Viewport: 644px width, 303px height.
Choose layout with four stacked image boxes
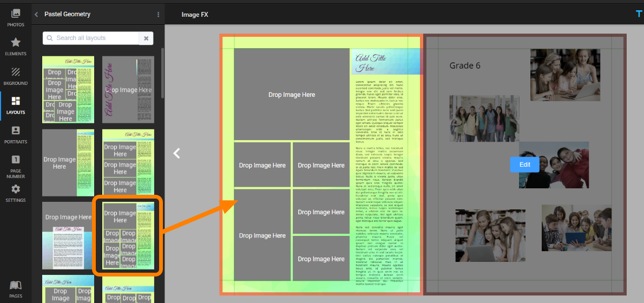click(x=128, y=162)
